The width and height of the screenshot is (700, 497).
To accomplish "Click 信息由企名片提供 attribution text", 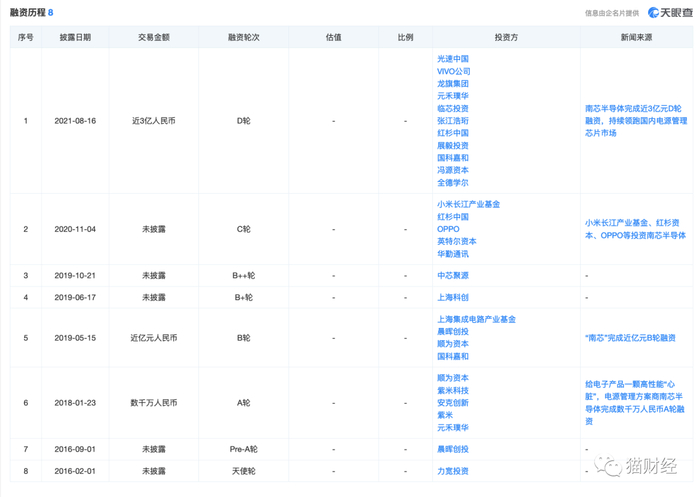I will click(x=612, y=13).
